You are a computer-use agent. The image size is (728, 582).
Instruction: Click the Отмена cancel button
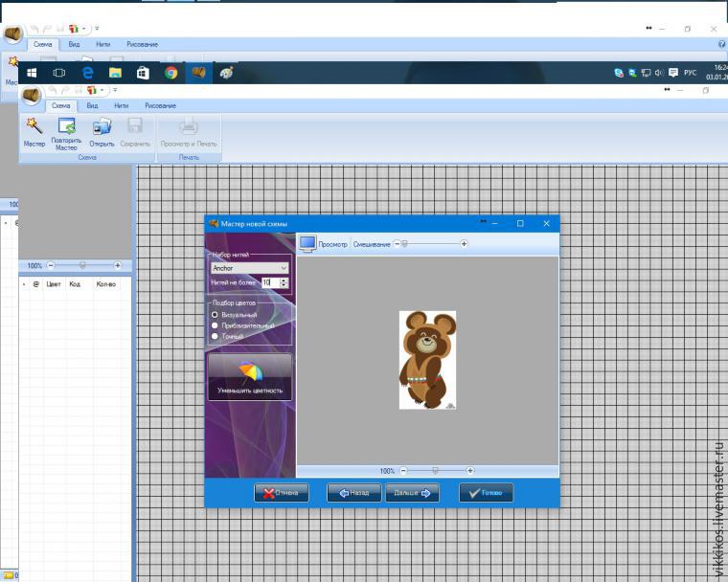click(x=282, y=492)
